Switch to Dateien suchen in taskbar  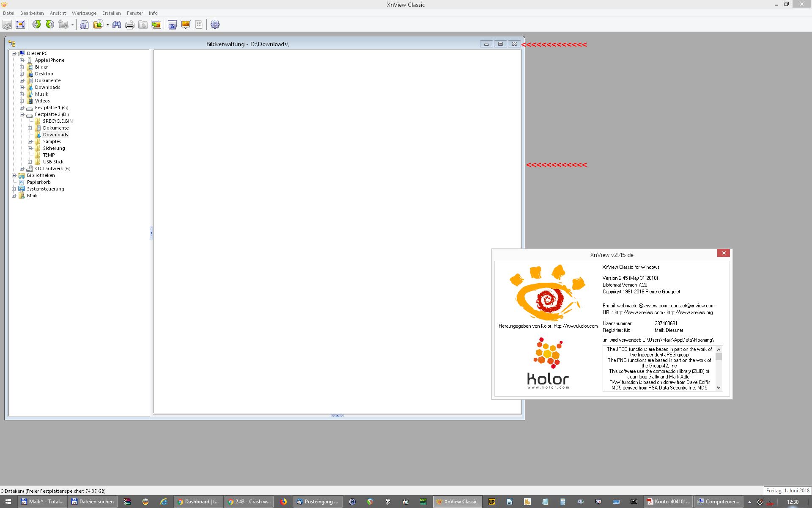(x=93, y=502)
